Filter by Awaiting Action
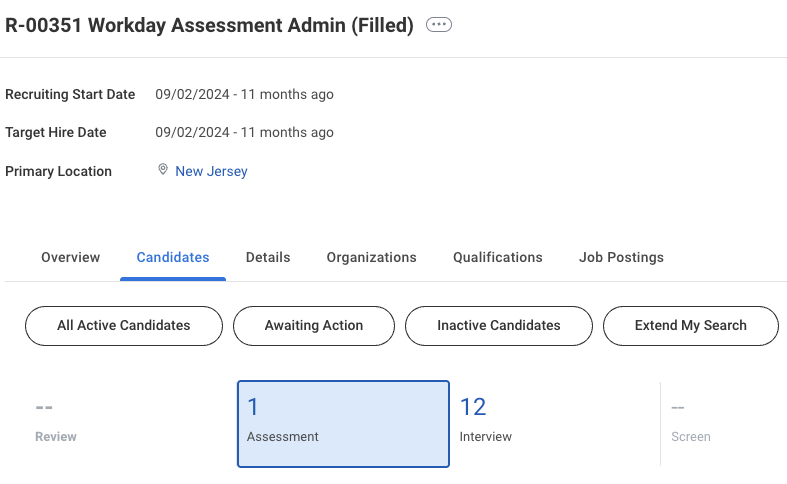787x484 pixels. pos(314,326)
